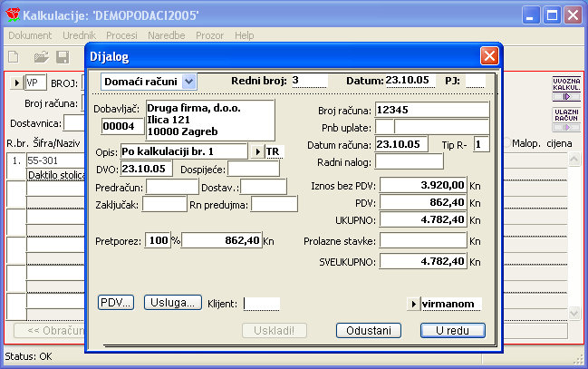Click the Odustani button
Image resolution: width=588 pixels, height=369 pixels.
(369, 330)
